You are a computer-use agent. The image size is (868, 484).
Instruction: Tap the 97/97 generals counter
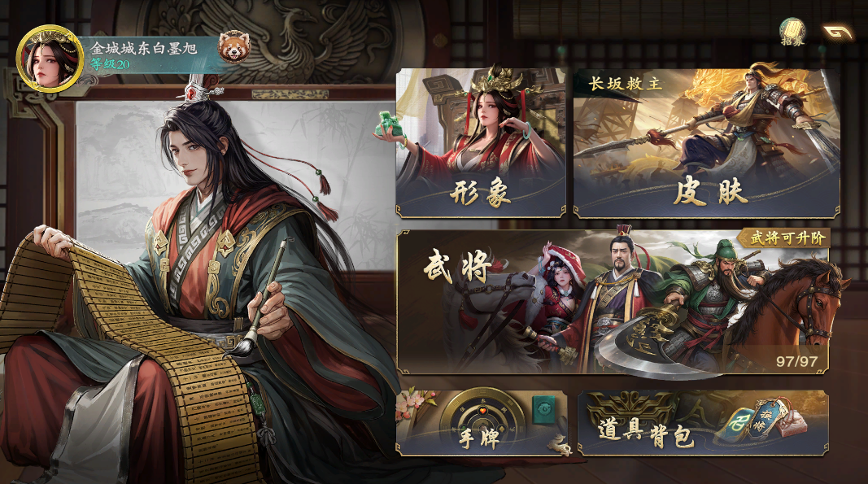pos(796,362)
